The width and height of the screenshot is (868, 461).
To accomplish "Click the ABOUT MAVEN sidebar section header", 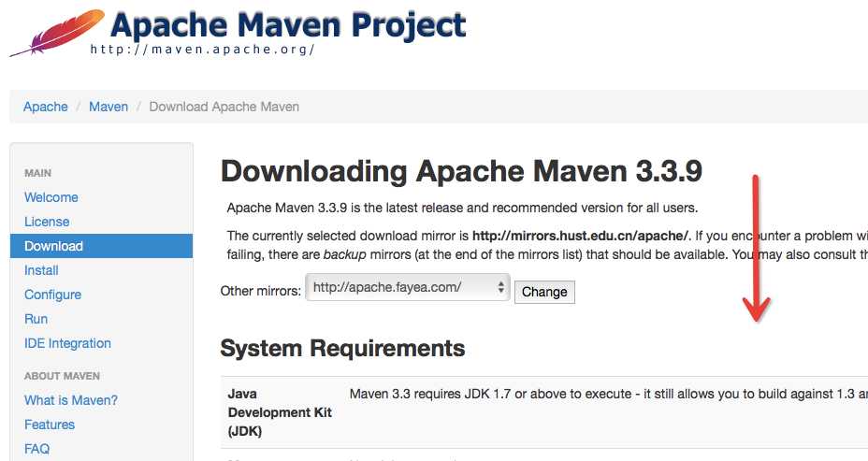I will 62,376.
